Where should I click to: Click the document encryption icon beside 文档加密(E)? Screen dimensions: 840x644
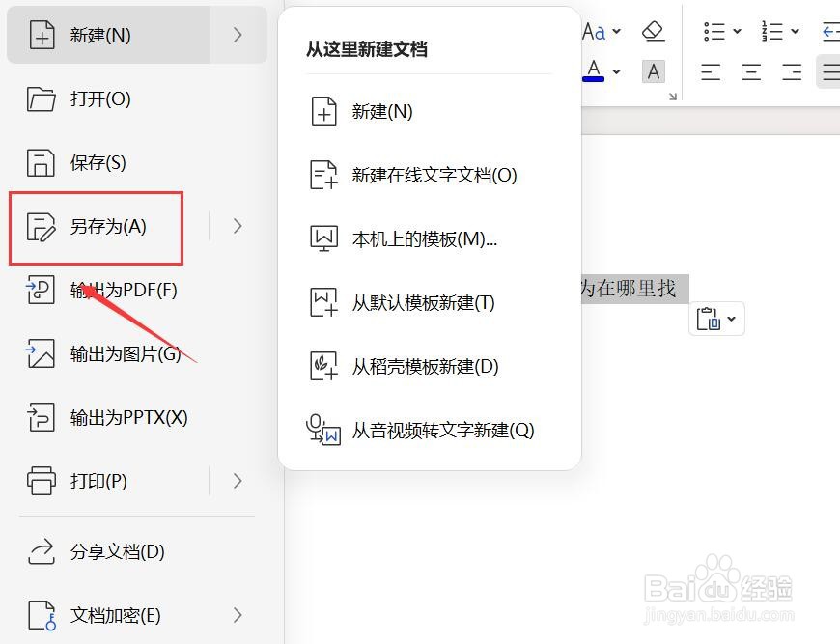(x=40, y=614)
